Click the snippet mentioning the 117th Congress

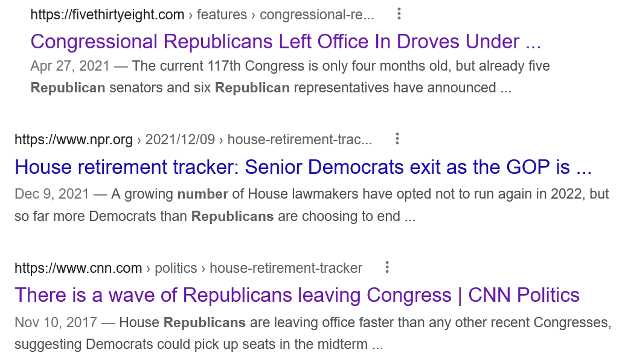pos(290,77)
